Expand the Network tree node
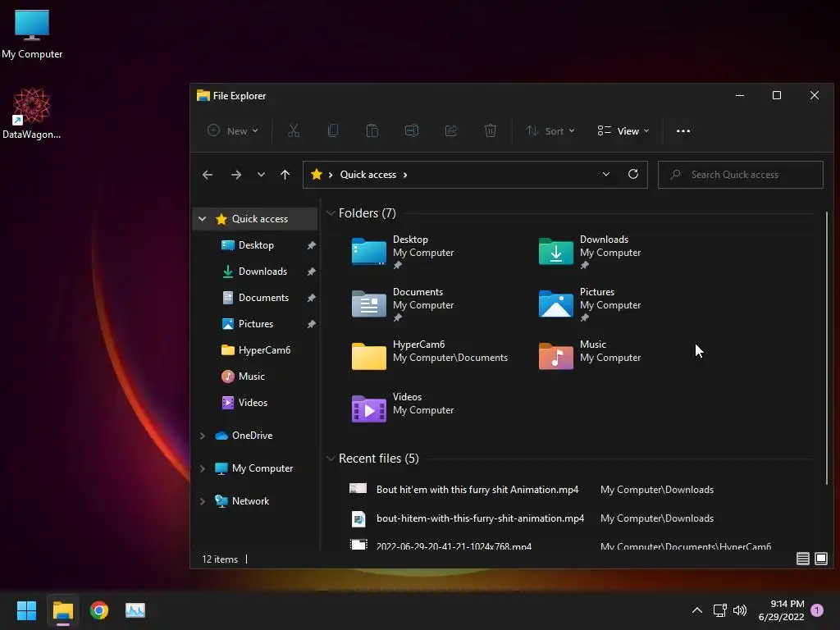This screenshot has height=630, width=840. [x=202, y=501]
